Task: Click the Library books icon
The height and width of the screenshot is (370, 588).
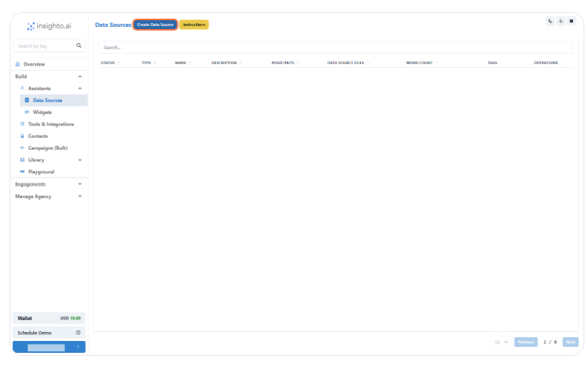Action: [22, 160]
